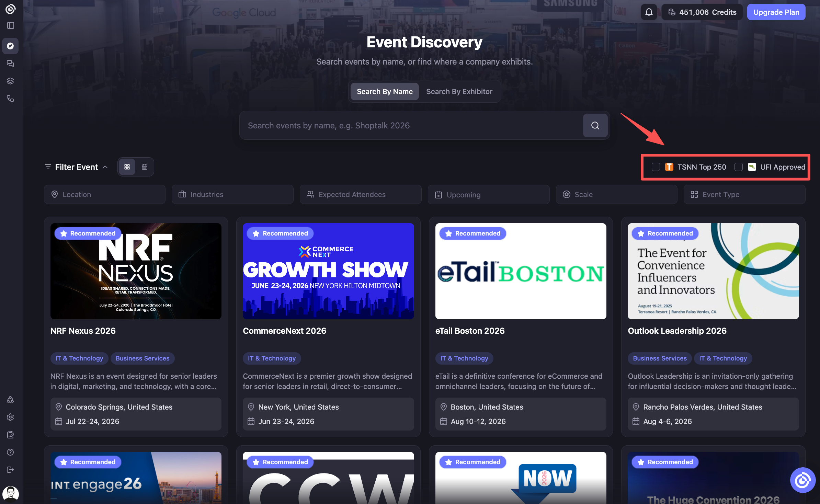Open the Industries filter dropdown
The height and width of the screenshot is (504, 820).
point(232,194)
